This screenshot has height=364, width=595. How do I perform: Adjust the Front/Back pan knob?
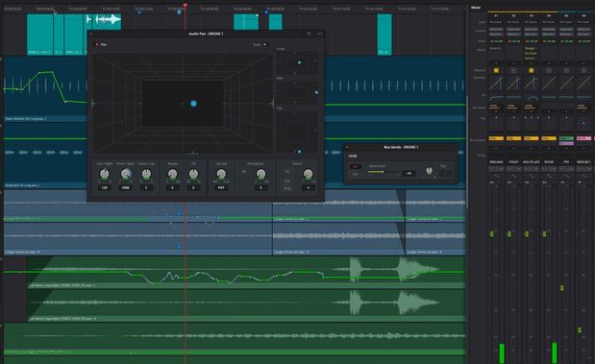pyautogui.click(x=126, y=174)
